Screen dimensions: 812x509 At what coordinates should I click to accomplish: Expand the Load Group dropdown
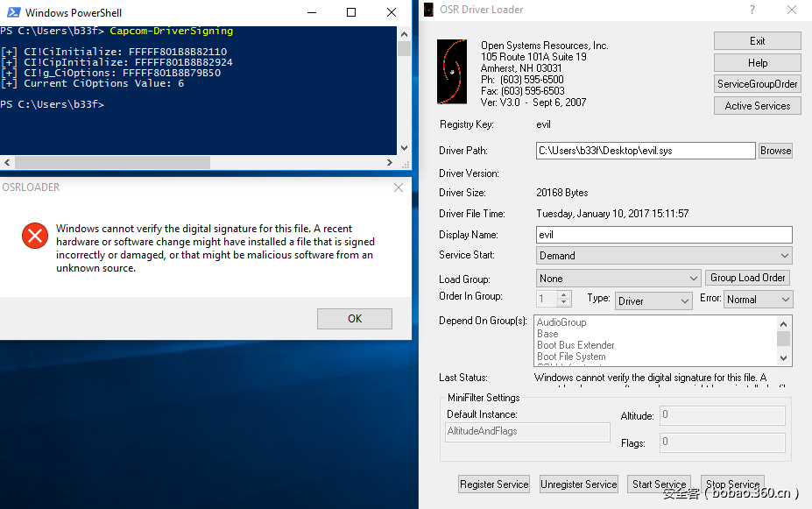(x=618, y=279)
